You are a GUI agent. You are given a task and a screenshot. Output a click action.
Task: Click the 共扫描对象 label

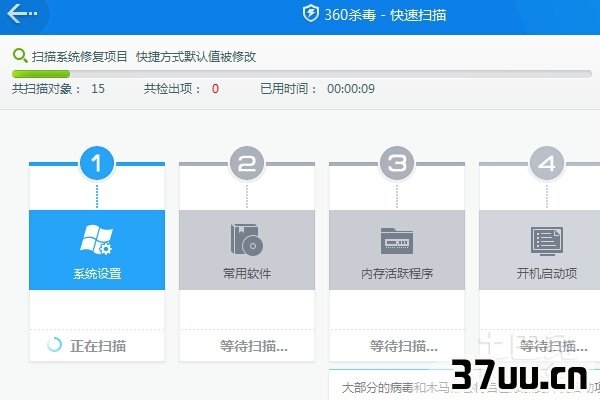coord(46,89)
